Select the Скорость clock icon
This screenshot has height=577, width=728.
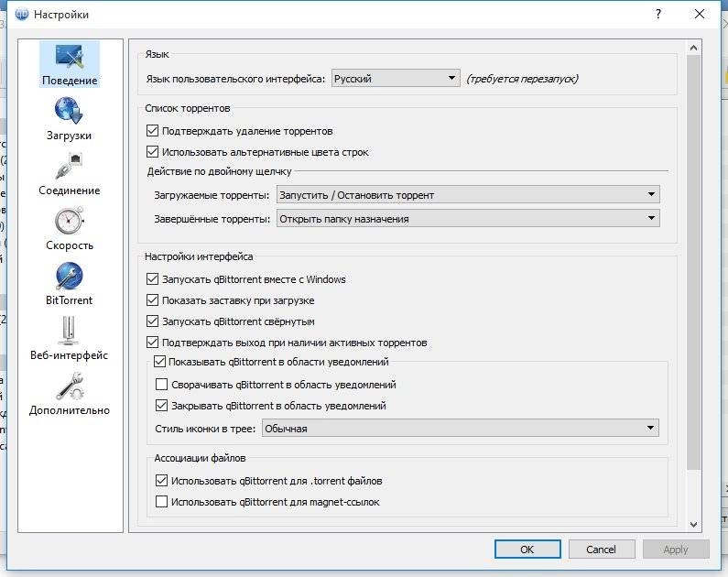(x=69, y=221)
